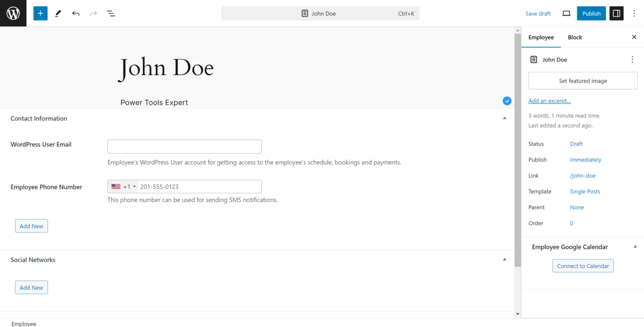Change the Parent set to None

click(577, 207)
